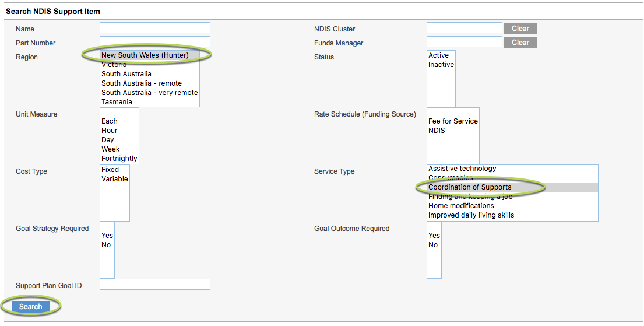Select Improved daily living skills
The image size is (644, 326).
coord(512,215)
